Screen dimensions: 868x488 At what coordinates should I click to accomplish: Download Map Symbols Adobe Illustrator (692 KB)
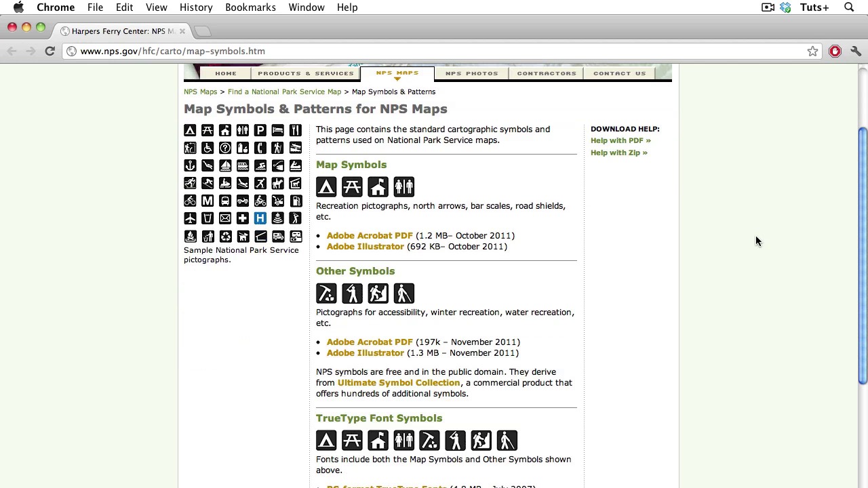click(x=366, y=246)
